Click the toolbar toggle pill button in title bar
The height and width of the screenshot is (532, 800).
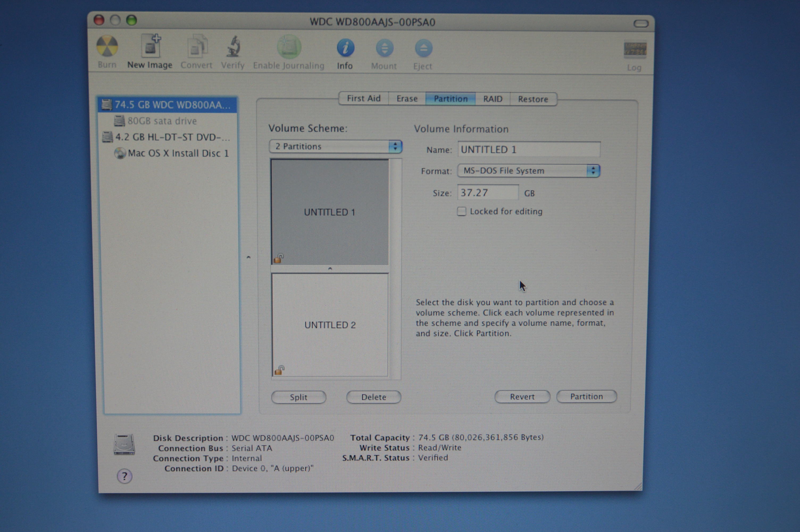pyautogui.click(x=641, y=23)
